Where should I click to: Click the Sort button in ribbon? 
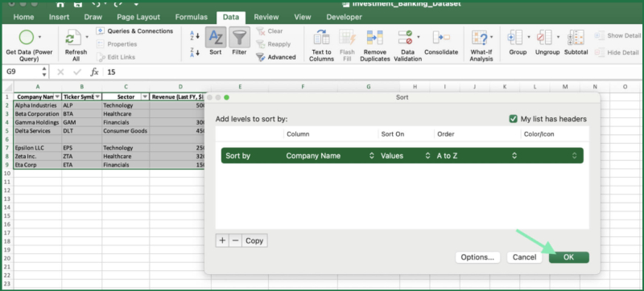(x=216, y=41)
